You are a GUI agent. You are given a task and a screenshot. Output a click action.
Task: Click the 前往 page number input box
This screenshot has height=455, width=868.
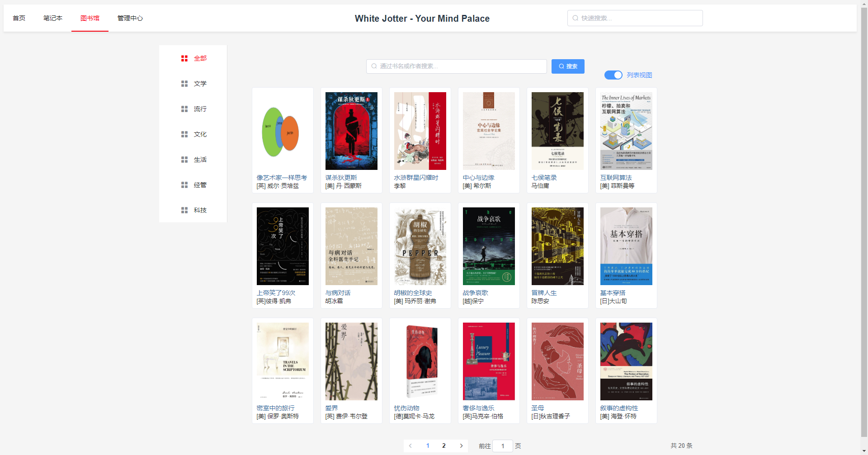503,446
